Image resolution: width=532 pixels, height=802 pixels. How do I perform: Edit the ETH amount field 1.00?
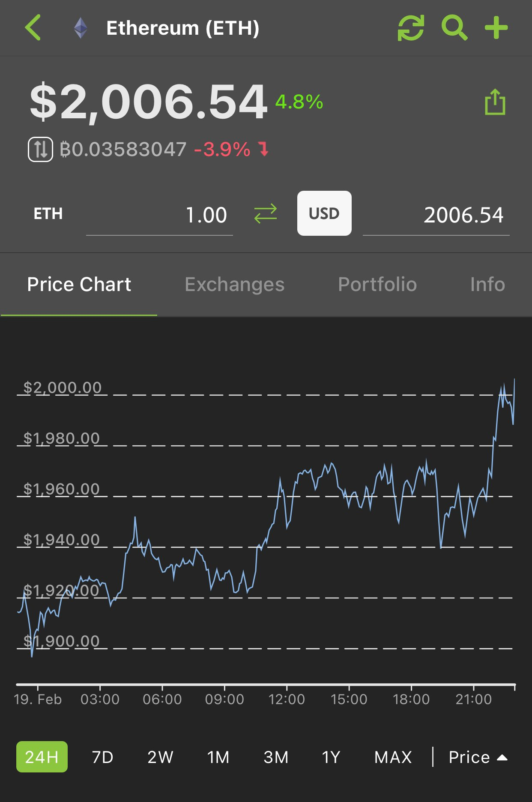pyautogui.click(x=159, y=215)
